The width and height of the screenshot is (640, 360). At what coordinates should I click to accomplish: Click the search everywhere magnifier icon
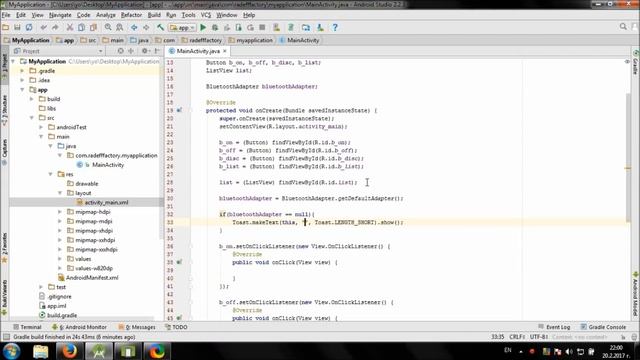[x=623, y=27]
